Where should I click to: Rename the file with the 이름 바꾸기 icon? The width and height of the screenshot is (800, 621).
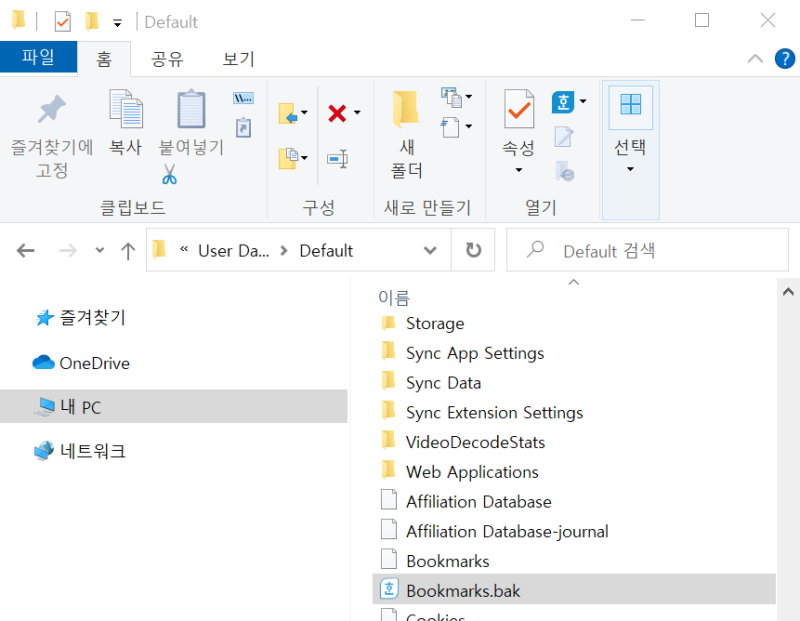click(x=338, y=157)
